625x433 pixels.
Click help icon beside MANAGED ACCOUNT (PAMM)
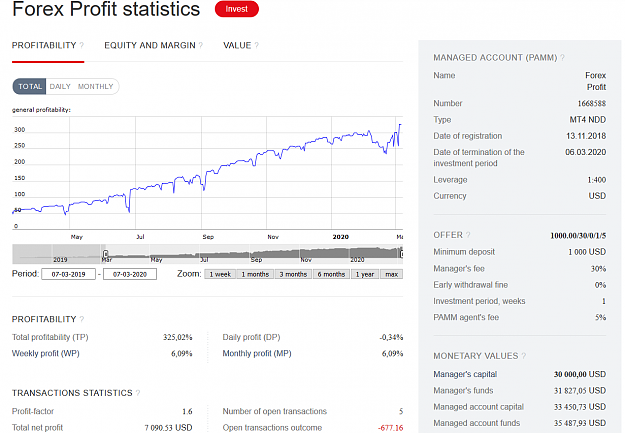click(562, 58)
